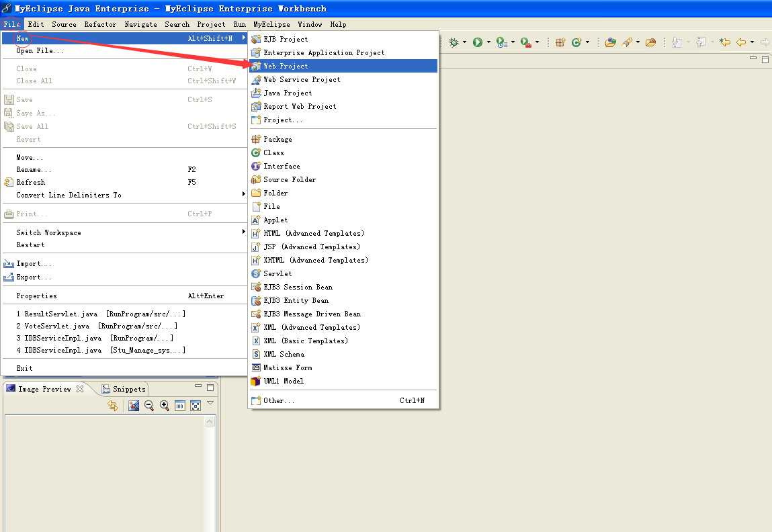This screenshot has height=532, width=772.
Task: Open the Run button dropdown arrow
Action: coord(488,42)
